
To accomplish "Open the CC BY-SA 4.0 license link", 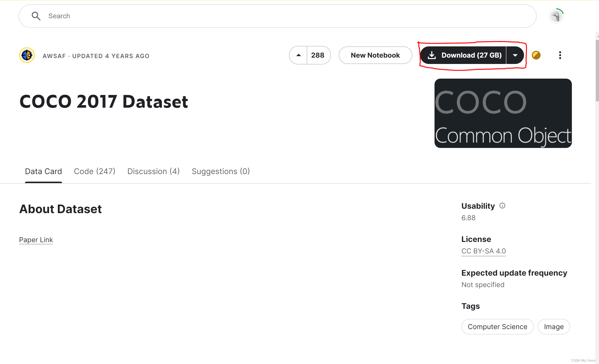I will (483, 251).
